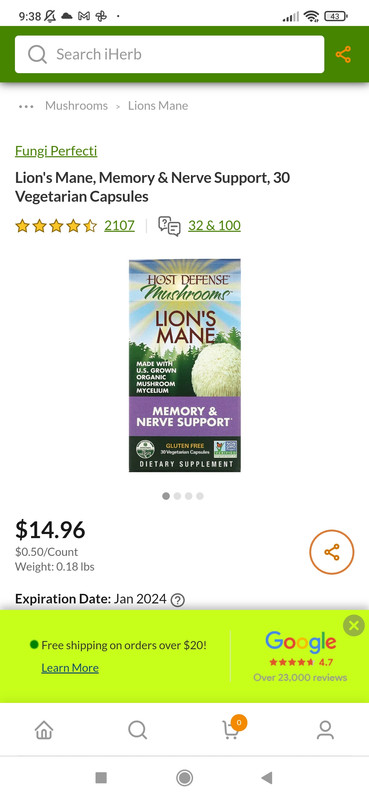The width and height of the screenshot is (369, 800).
Task: Tap the questions and answers chat icon
Action: click(169, 226)
